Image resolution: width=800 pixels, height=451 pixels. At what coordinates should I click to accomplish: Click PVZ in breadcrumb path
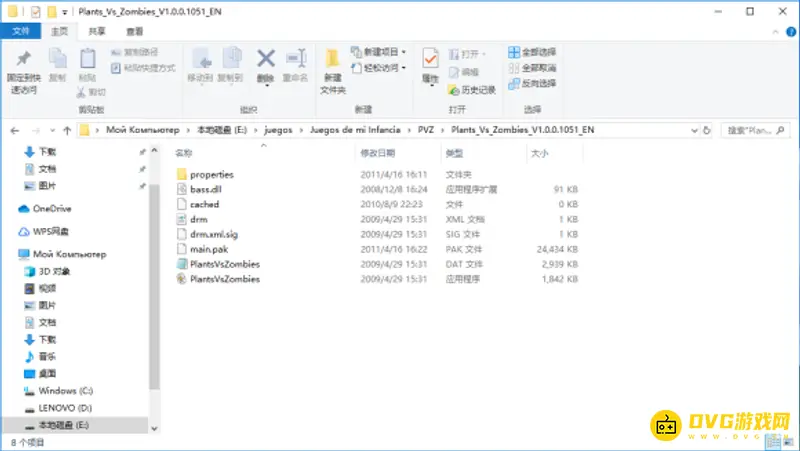point(426,130)
